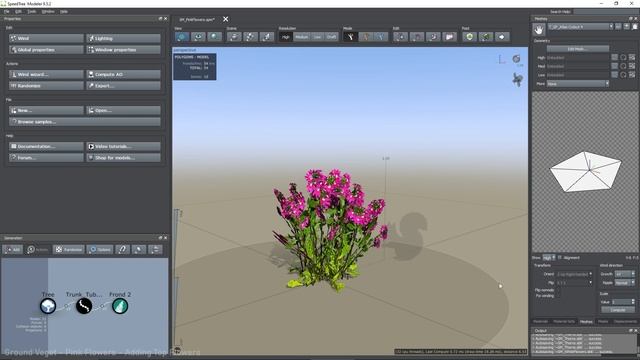The width and height of the screenshot is (640, 360).
Task: Click the first Scene toolbar icon
Action: point(234,37)
